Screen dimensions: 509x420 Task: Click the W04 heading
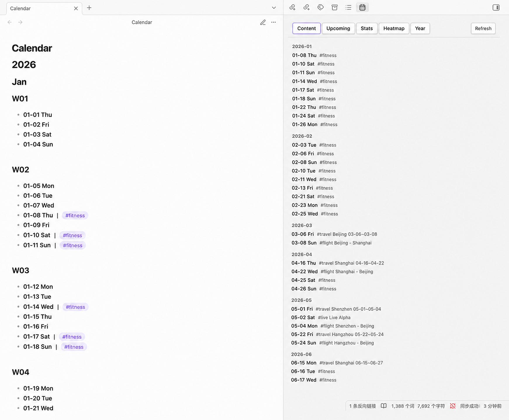[20, 372]
